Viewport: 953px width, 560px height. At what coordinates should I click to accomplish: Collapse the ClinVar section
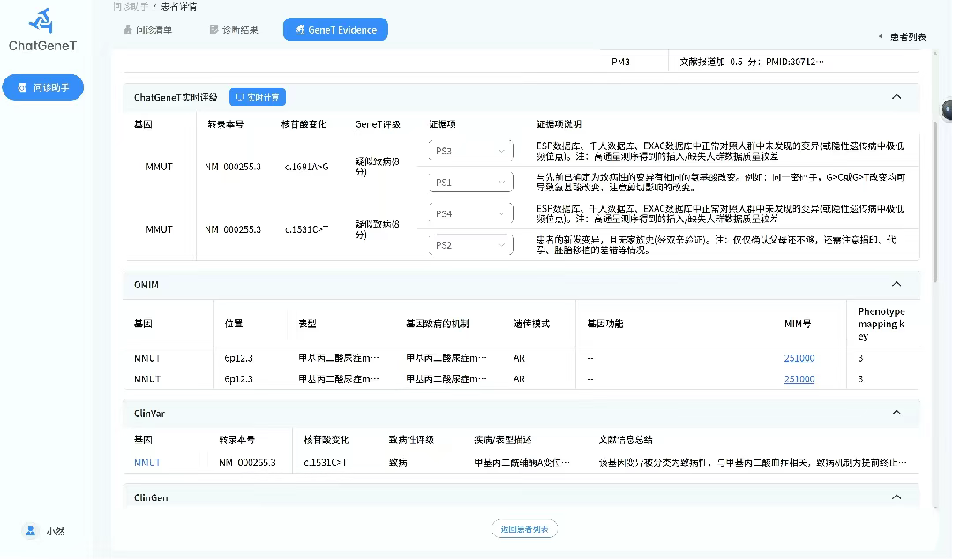point(896,413)
